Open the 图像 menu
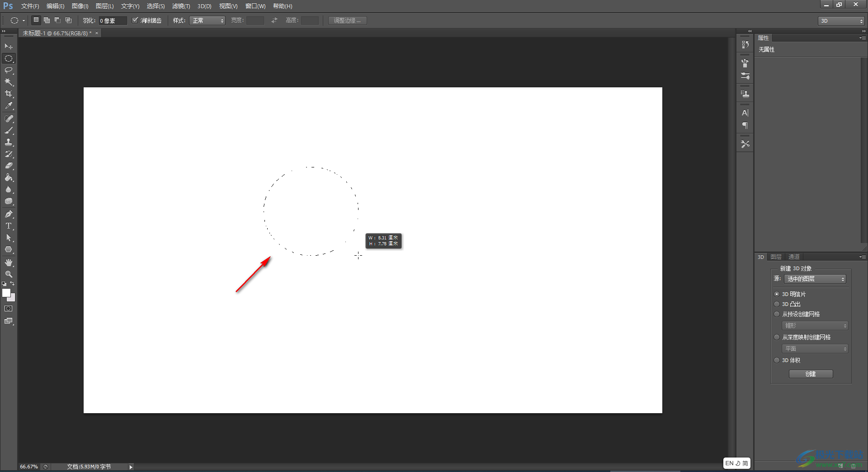The image size is (868, 472). pos(80,6)
